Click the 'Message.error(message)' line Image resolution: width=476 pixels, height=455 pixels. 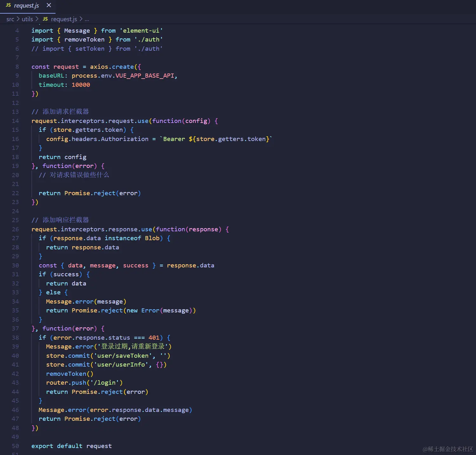coord(86,302)
